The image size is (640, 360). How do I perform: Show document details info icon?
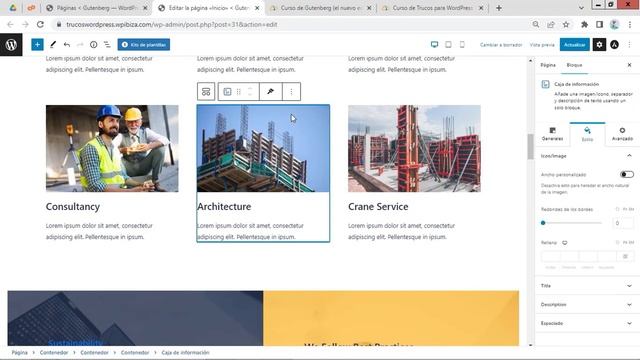pyautogui.click(x=93, y=44)
